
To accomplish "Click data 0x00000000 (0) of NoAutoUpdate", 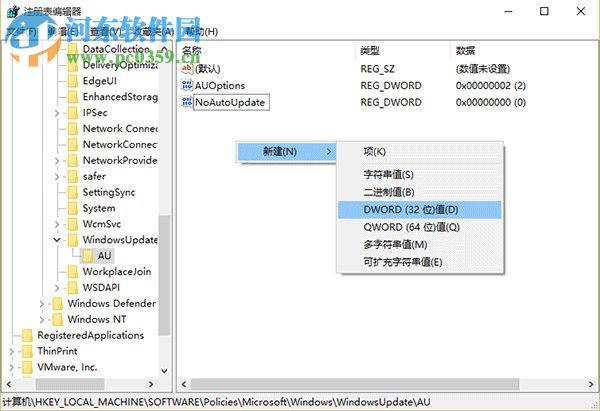I will coord(491,102).
